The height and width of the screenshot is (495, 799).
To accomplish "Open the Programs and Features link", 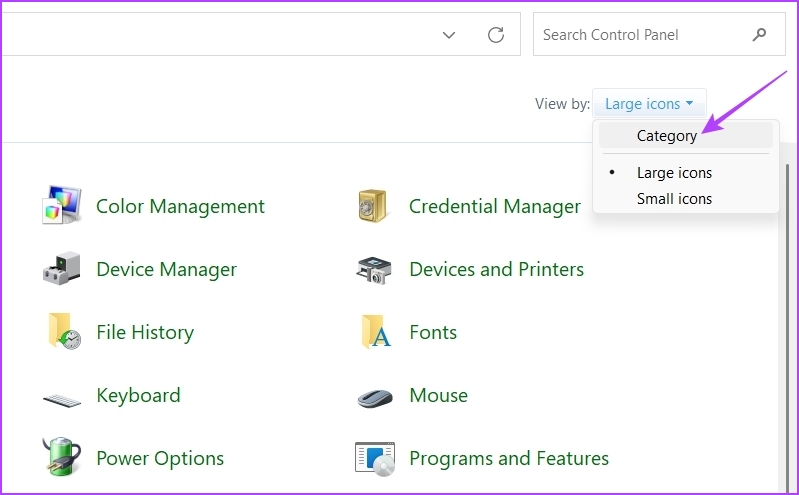I will point(508,458).
